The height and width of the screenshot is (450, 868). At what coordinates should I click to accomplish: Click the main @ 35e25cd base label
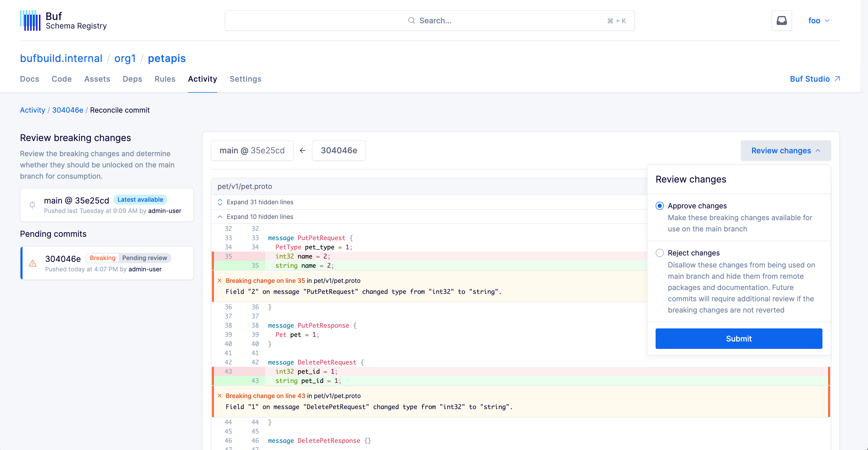click(252, 151)
